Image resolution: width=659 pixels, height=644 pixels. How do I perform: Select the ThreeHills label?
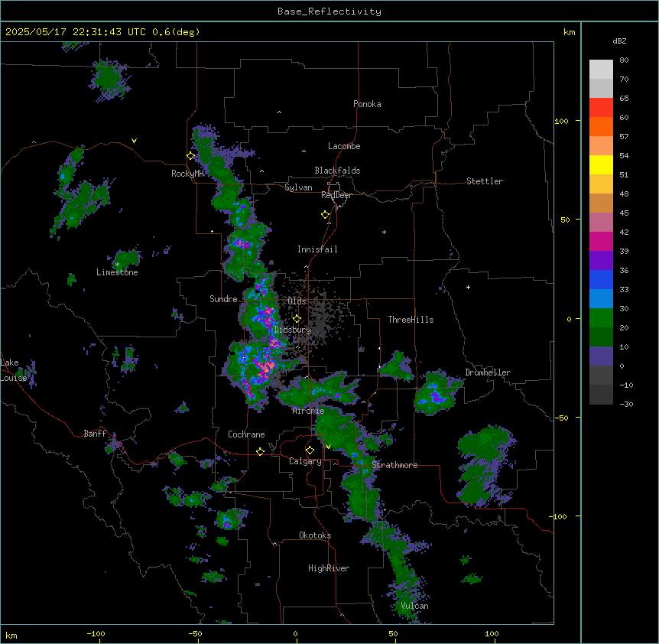411,320
